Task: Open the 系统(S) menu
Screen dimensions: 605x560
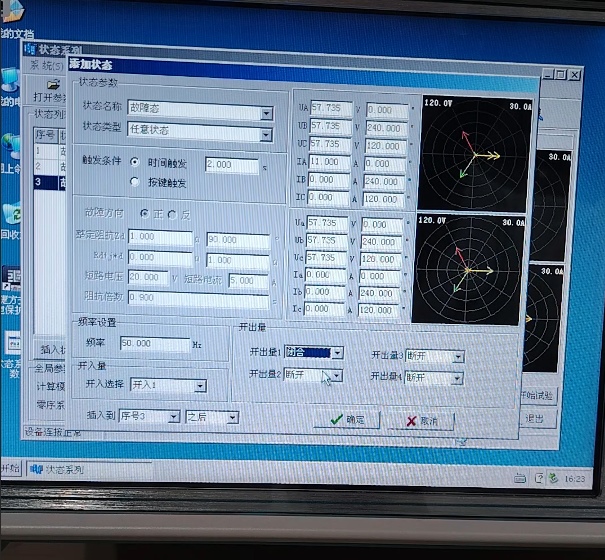Action: (47, 65)
